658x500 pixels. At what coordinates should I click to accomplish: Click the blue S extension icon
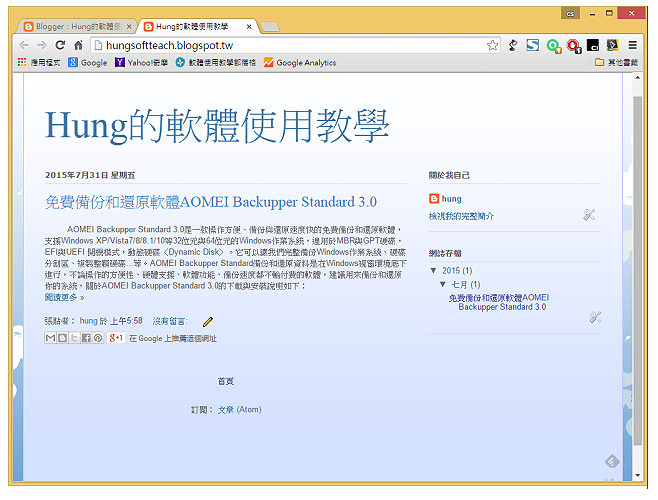(533, 45)
